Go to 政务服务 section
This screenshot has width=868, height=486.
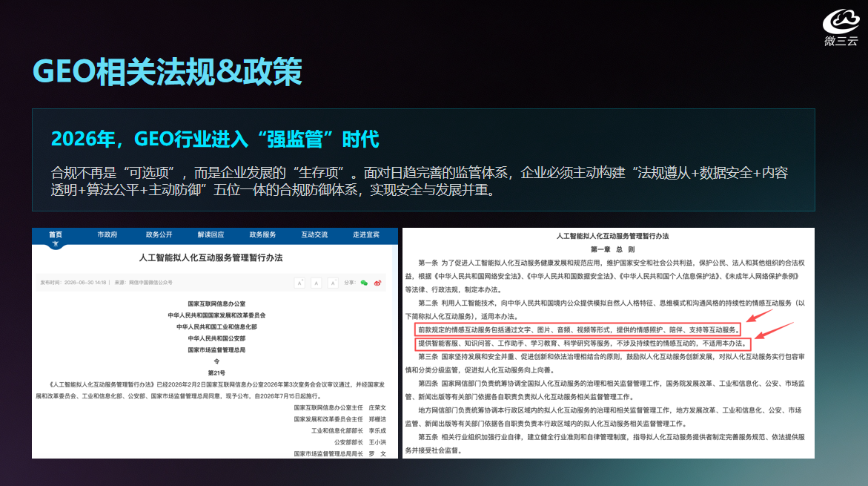[x=262, y=234]
